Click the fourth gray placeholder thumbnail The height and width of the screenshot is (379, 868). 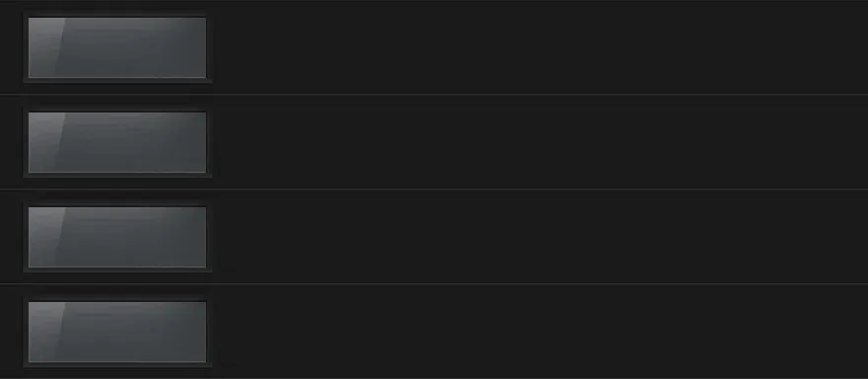pyautogui.click(x=117, y=332)
